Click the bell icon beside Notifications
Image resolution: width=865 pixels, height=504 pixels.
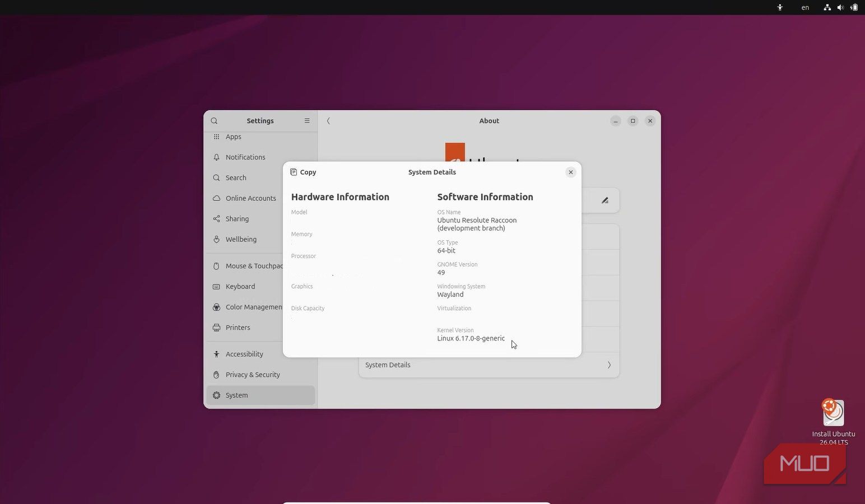(216, 157)
